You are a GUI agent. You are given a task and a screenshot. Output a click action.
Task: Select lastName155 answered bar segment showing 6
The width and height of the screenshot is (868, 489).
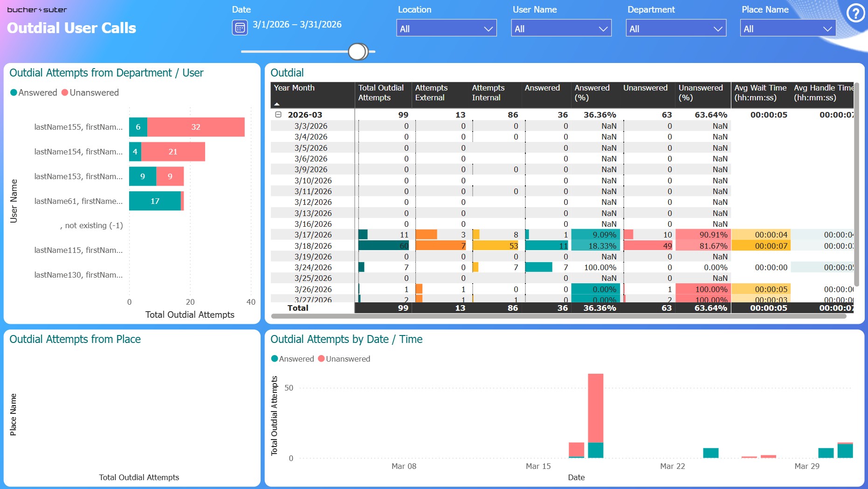pyautogui.click(x=138, y=127)
